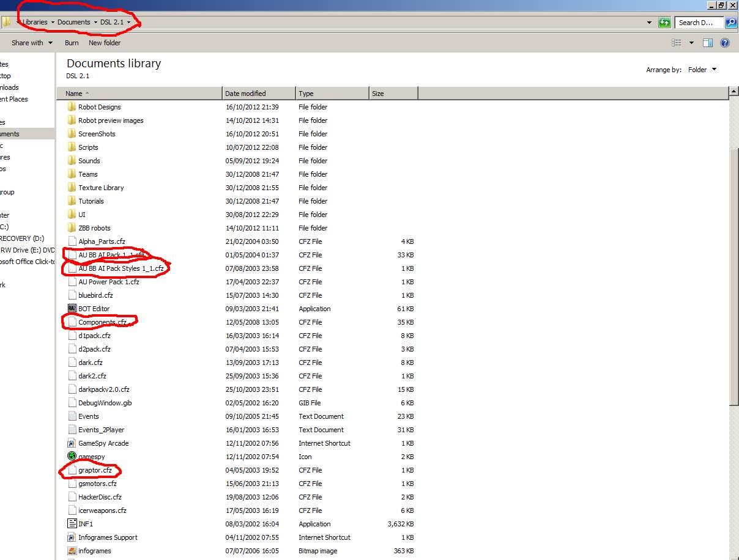Select the infogrames bitmap image icon

click(72, 551)
